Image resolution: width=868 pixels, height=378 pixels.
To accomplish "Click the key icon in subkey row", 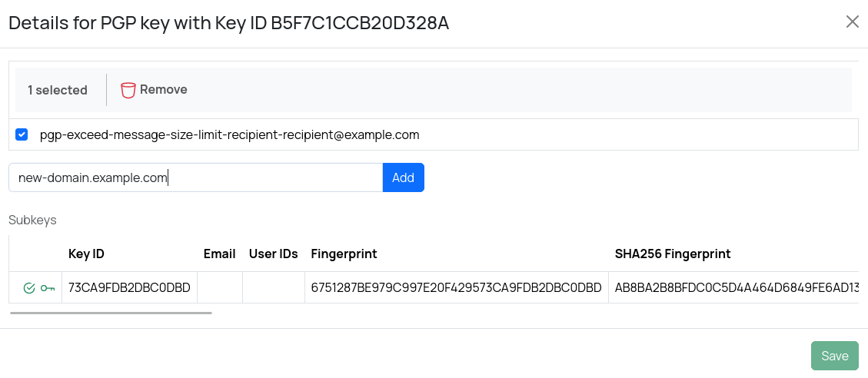I will click(x=48, y=288).
